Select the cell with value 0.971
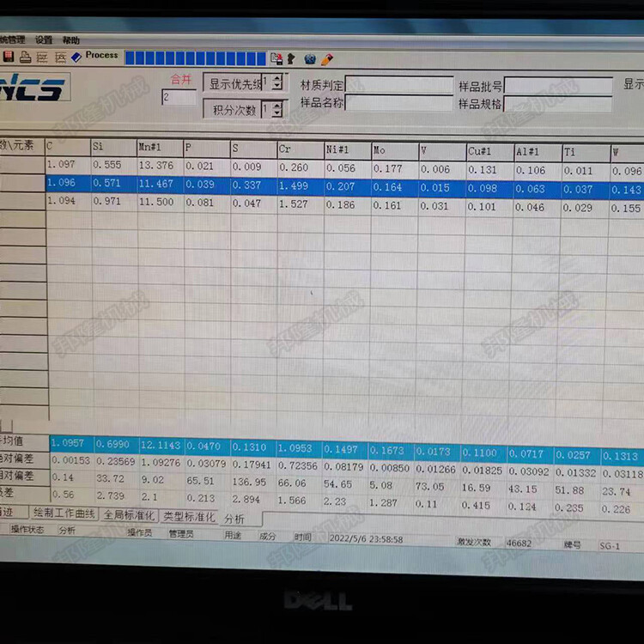Image resolution: width=644 pixels, height=644 pixels. point(113,201)
